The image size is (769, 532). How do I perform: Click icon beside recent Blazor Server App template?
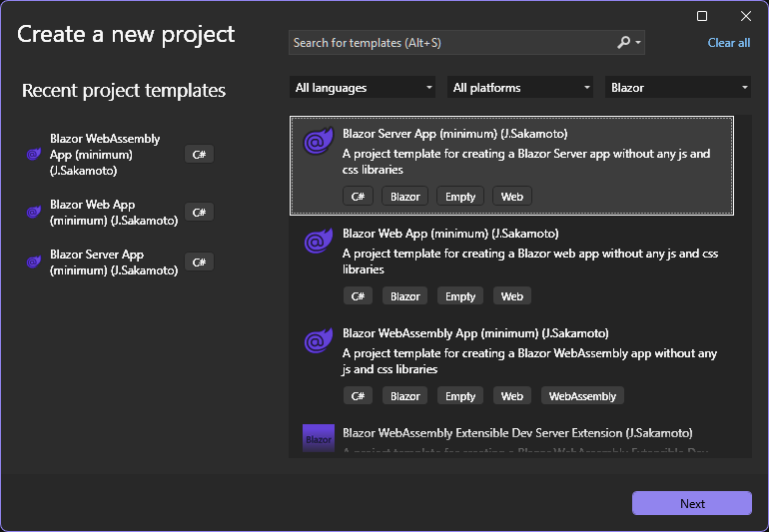click(x=34, y=262)
